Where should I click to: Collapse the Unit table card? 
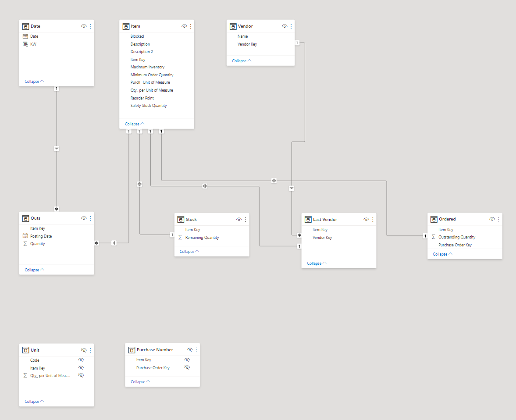(34, 402)
